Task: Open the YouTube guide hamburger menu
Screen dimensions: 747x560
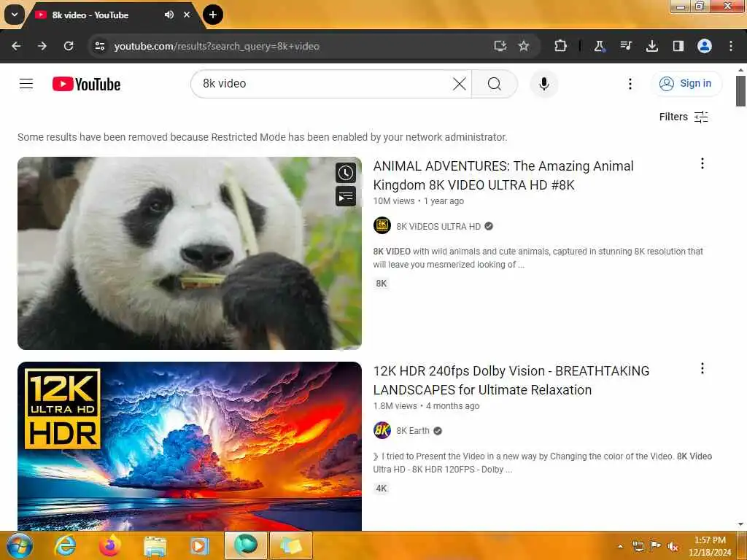Action: click(26, 84)
